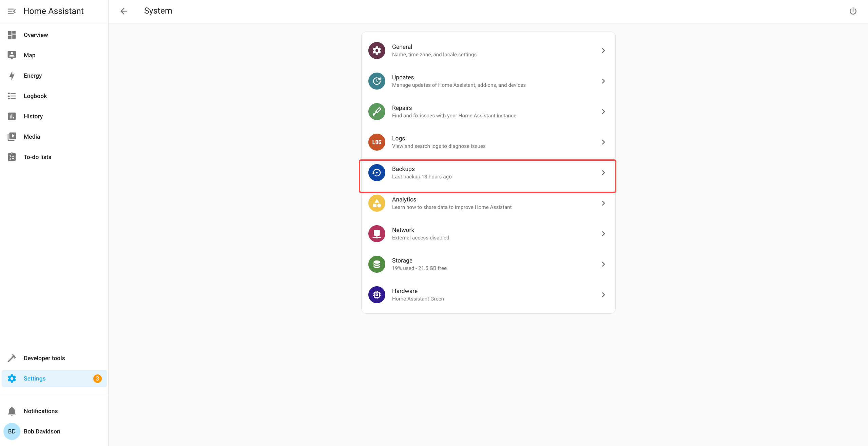Expand the Network row chevron
This screenshot has height=446, width=868.
tap(603, 234)
